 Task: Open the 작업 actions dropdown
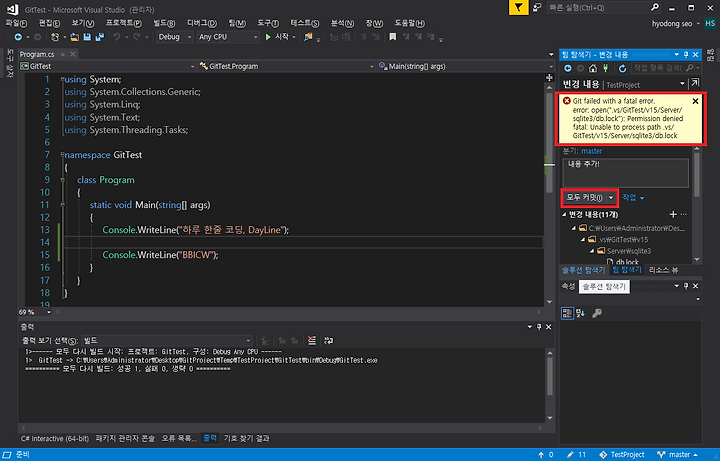coord(634,198)
